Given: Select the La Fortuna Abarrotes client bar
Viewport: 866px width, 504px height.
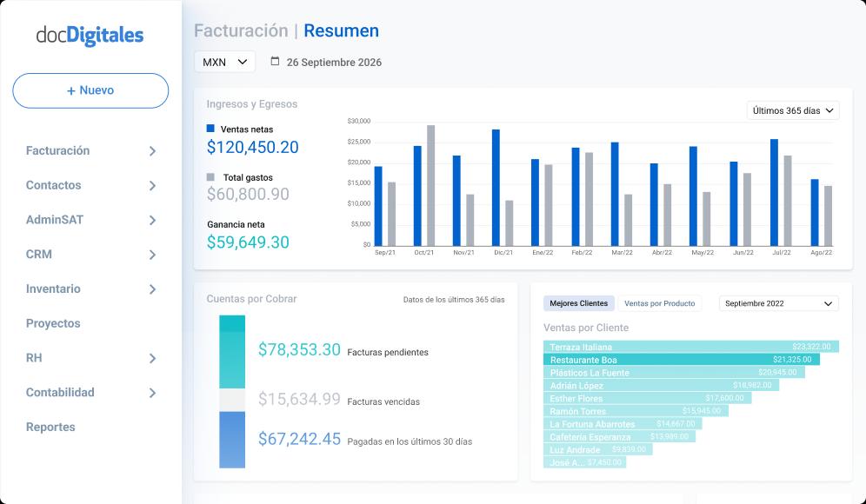Looking at the screenshot, I should click(x=623, y=424).
